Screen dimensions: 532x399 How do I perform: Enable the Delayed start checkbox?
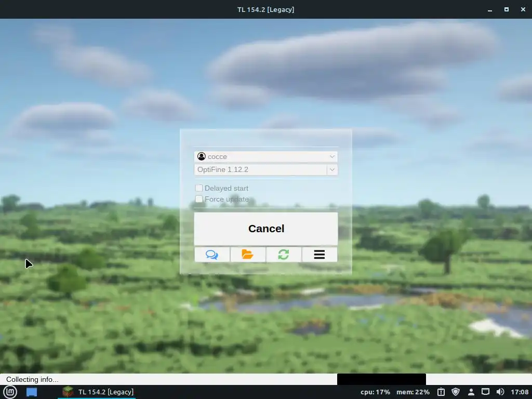tap(199, 188)
